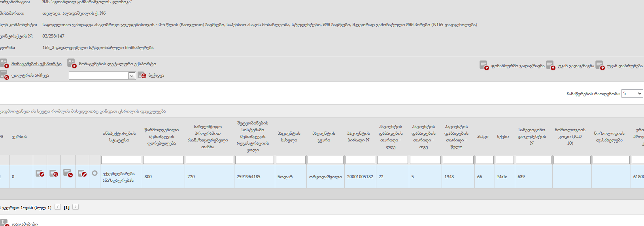Click the ფინანსურში გადაგზავნა icon

[x=484, y=66]
